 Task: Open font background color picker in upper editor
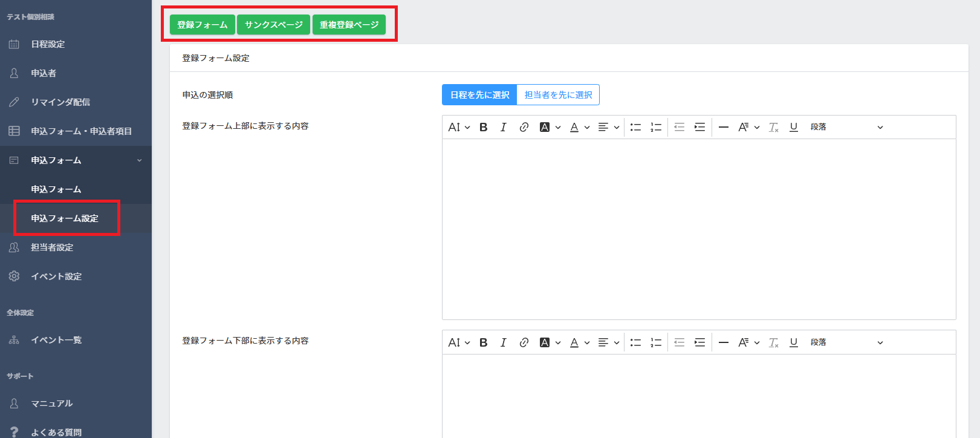point(550,127)
